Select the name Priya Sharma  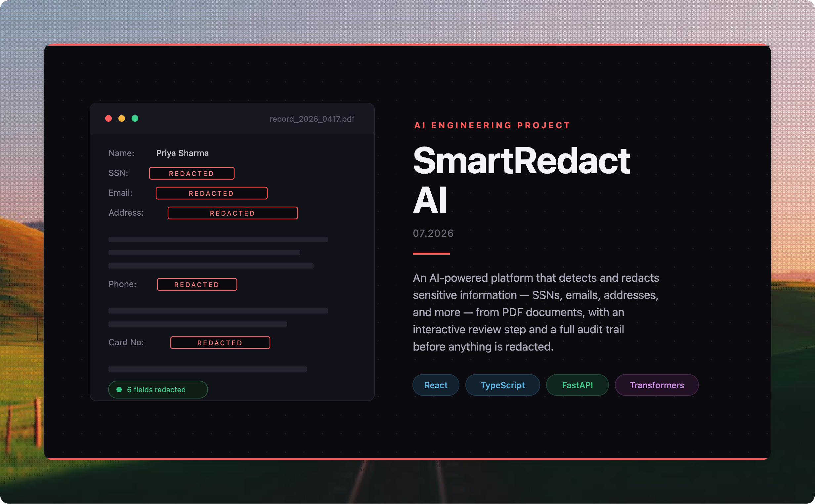click(182, 153)
